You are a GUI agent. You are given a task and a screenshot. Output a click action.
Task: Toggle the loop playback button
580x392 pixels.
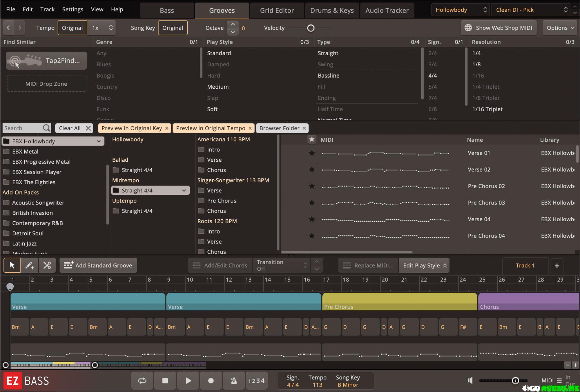(x=142, y=381)
